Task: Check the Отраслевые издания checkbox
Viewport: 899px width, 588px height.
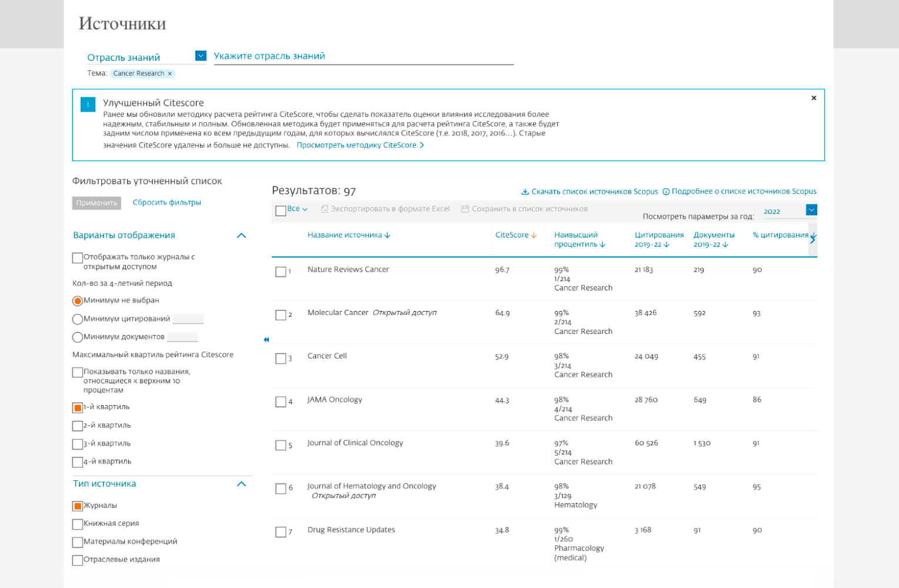Action: coord(77,560)
